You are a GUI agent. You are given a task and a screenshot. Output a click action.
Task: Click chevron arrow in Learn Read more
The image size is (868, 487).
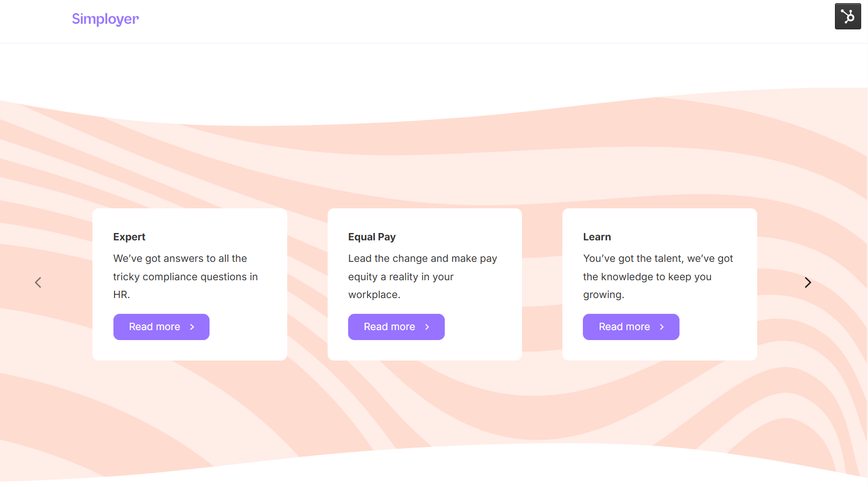(x=662, y=327)
